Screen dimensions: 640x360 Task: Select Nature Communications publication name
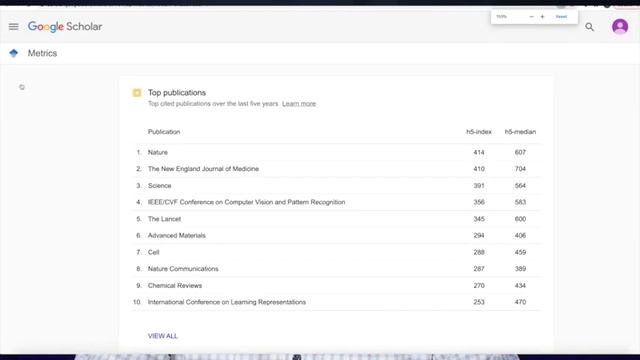183,269
